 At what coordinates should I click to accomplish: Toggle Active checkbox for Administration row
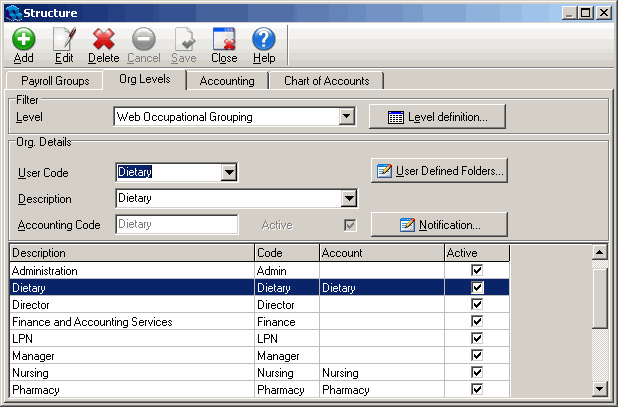click(477, 271)
